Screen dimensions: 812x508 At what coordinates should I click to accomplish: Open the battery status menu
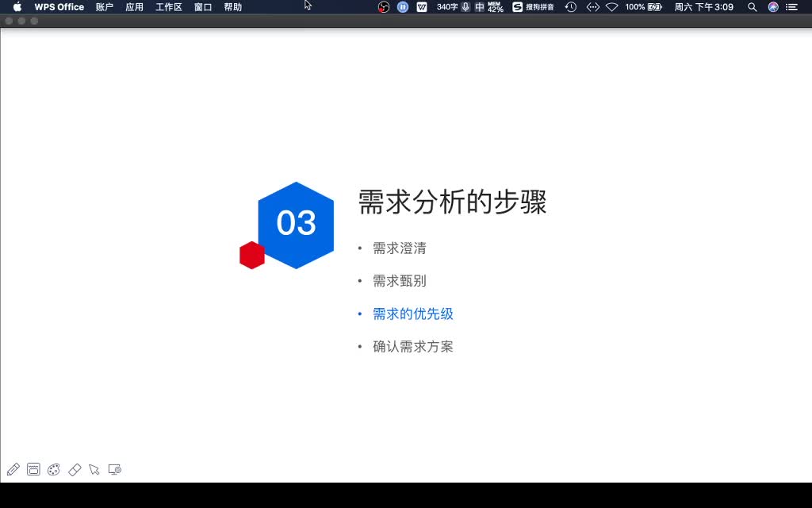tap(655, 6)
